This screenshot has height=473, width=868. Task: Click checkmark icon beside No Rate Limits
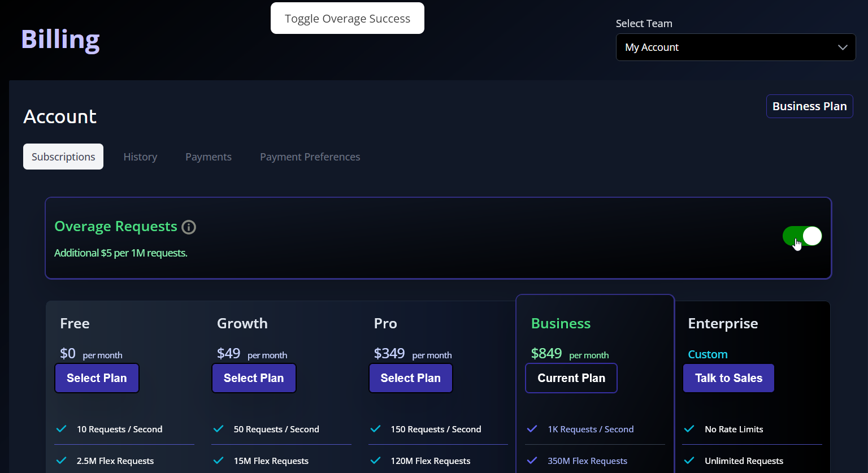[x=689, y=429]
